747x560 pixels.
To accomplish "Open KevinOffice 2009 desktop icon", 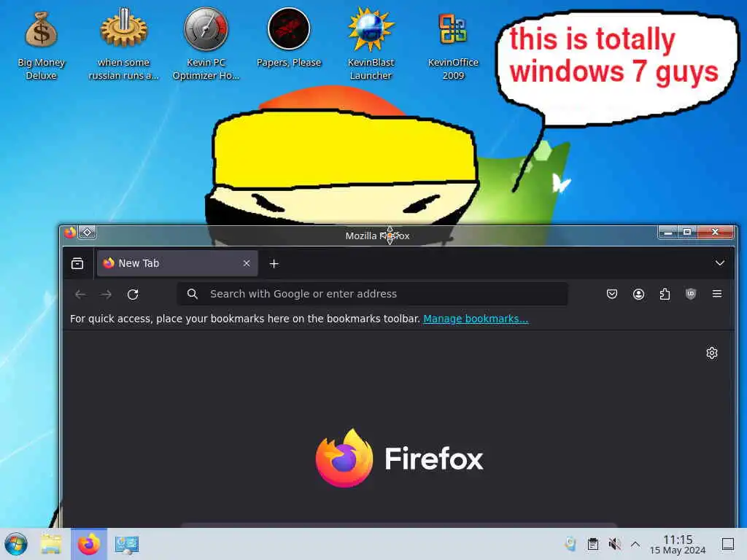I will point(452,45).
